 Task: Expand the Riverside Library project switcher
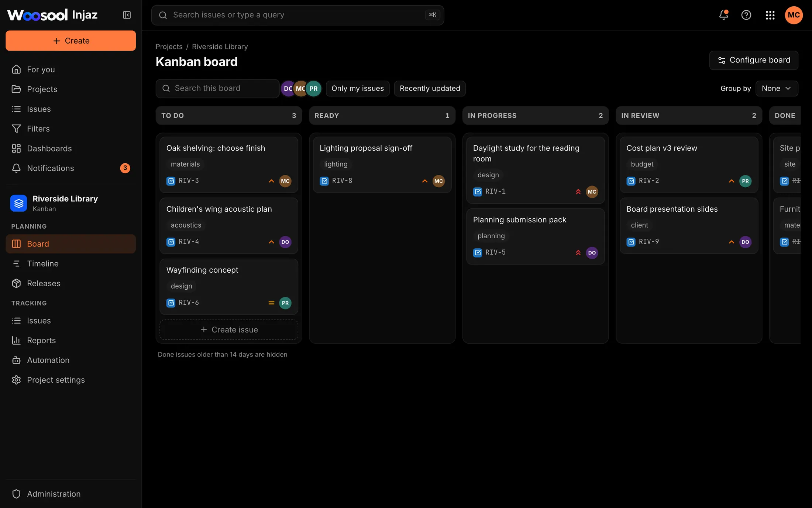(x=70, y=203)
